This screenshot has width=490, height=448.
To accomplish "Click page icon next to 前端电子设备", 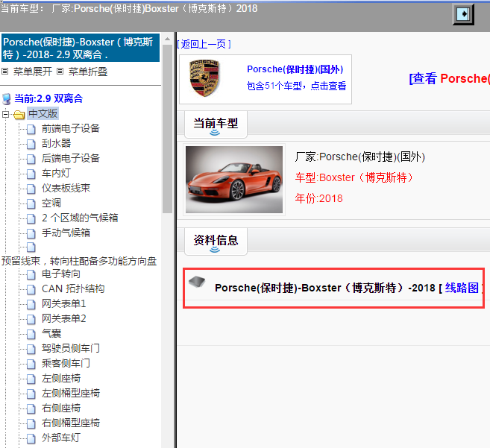I will [x=31, y=129].
